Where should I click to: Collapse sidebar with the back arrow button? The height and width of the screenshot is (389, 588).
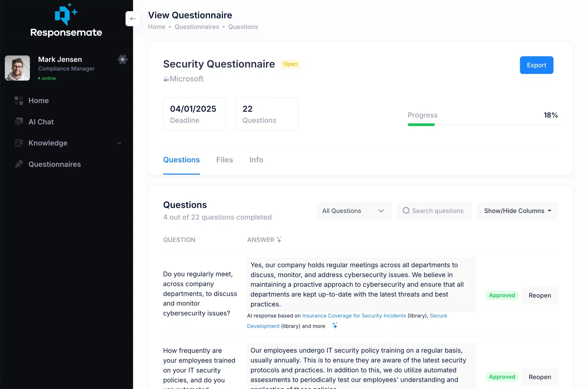tap(133, 19)
